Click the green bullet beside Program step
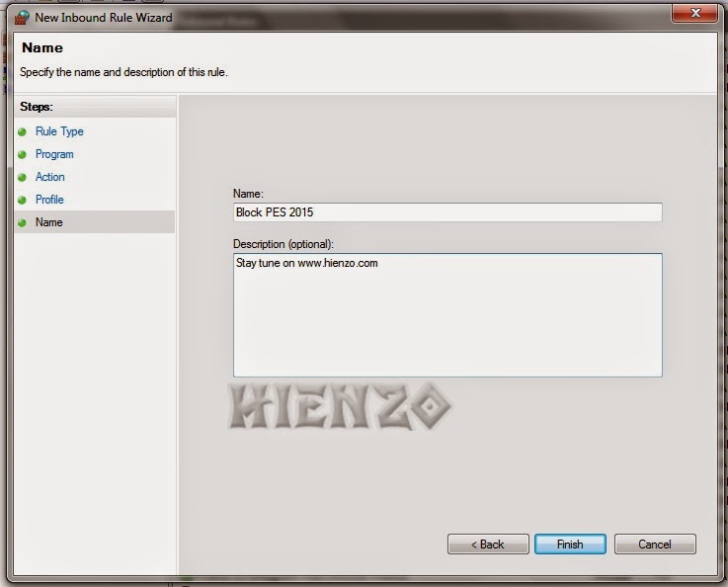 (x=22, y=154)
